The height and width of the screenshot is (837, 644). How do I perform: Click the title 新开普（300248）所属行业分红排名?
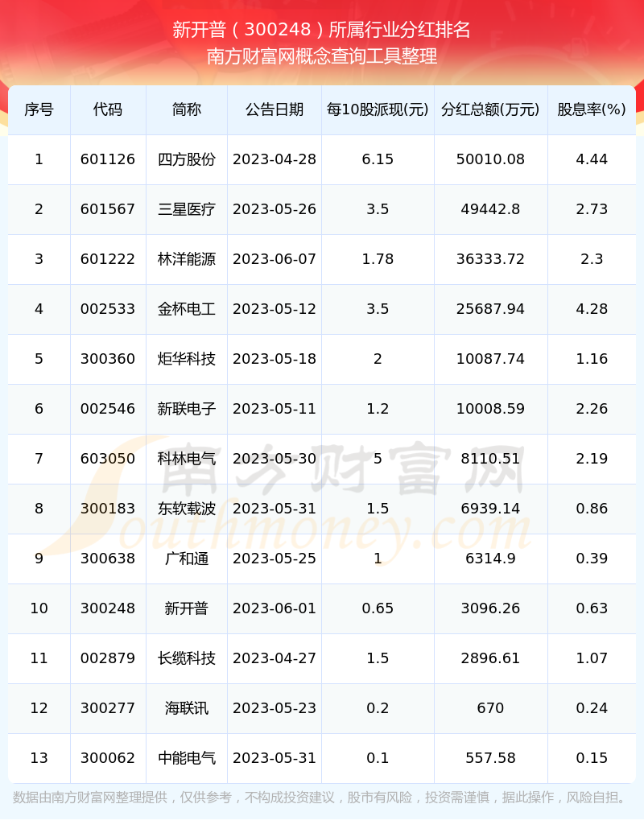pos(321,29)
